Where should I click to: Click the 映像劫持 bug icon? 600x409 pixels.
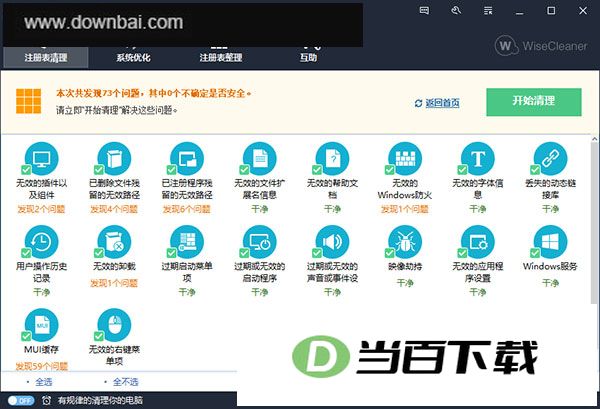pos(405,242)
